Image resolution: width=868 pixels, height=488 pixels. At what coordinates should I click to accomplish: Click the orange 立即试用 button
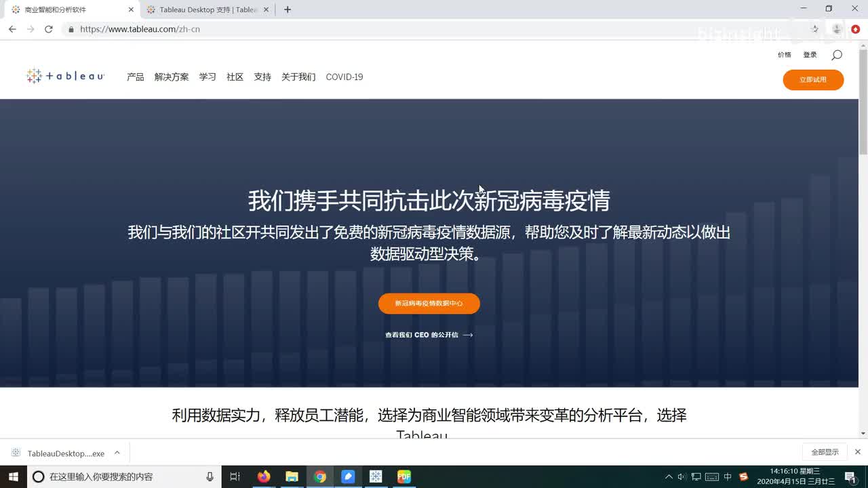[813, 80]
